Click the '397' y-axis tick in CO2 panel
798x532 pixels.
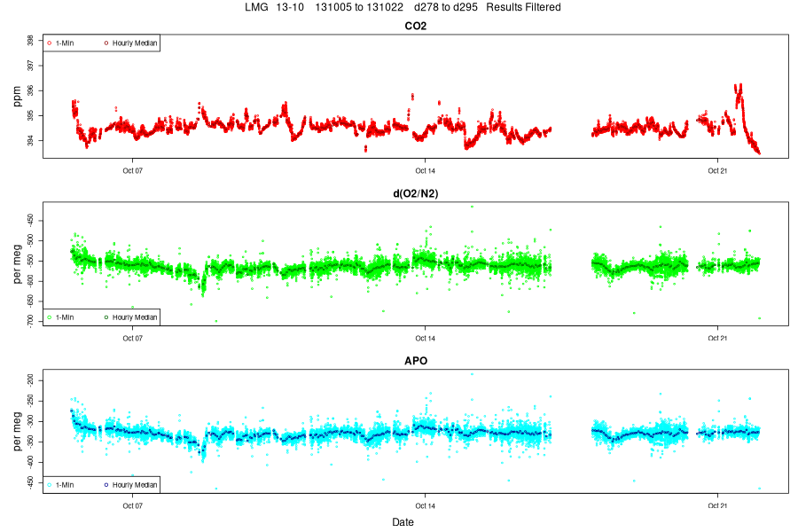[x=30, y=66]
